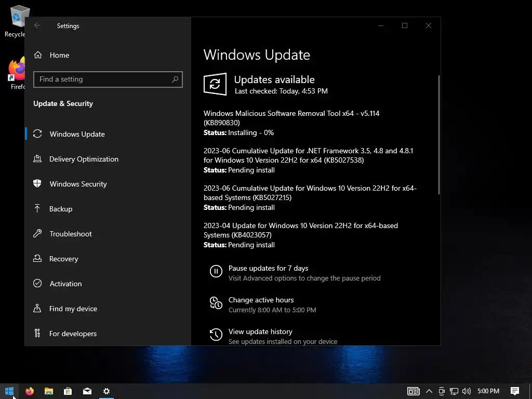Open the Troubleshoot settings page
532x399 pixels.
(108, 233)
